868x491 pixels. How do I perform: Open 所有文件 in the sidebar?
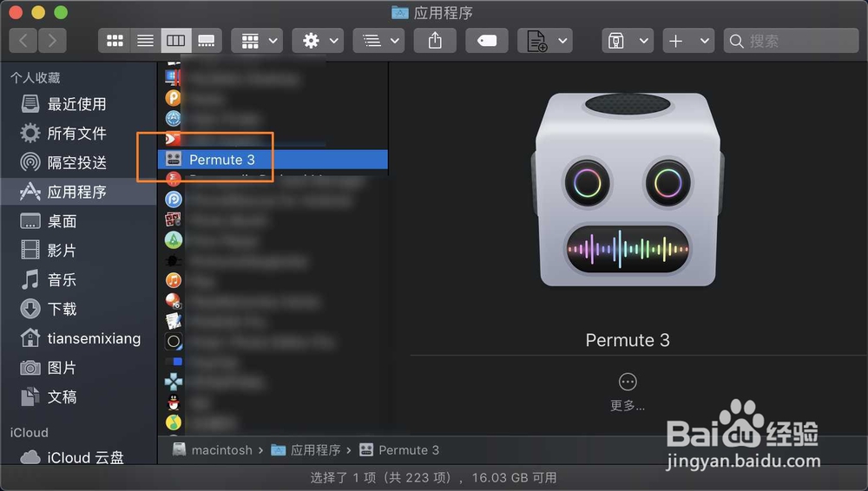(x=79, y=134)
